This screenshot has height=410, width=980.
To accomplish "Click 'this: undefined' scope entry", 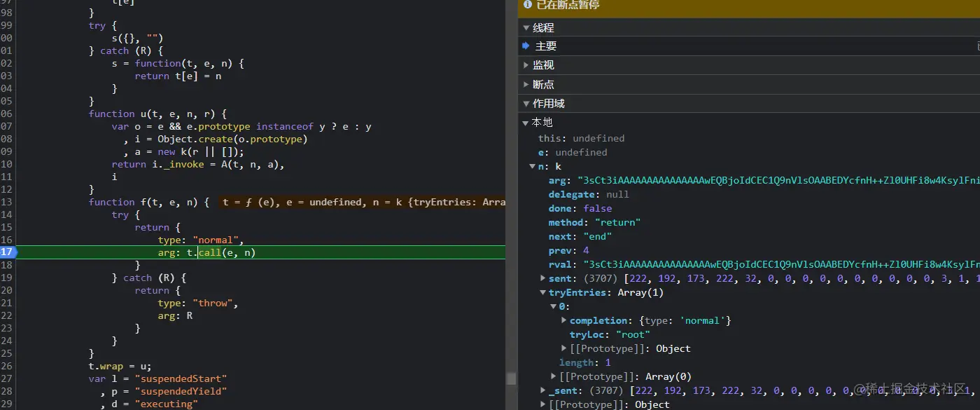I will (x=581, y=138).
